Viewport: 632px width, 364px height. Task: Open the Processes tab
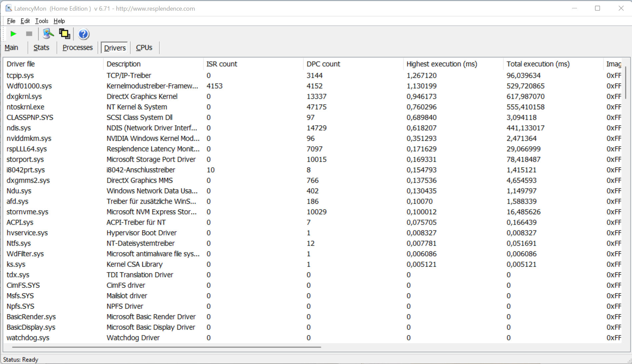(x=77, y=48)
